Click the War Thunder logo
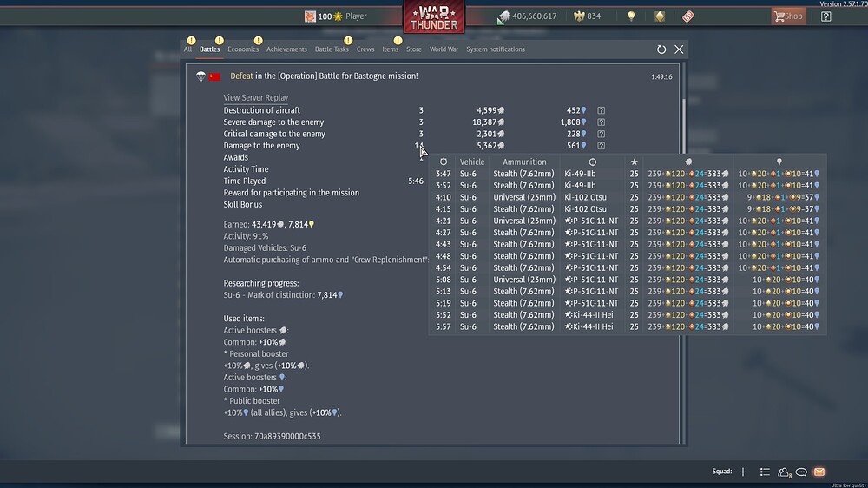868x488 pixels. pyautogui.click(x=434, y=16)
